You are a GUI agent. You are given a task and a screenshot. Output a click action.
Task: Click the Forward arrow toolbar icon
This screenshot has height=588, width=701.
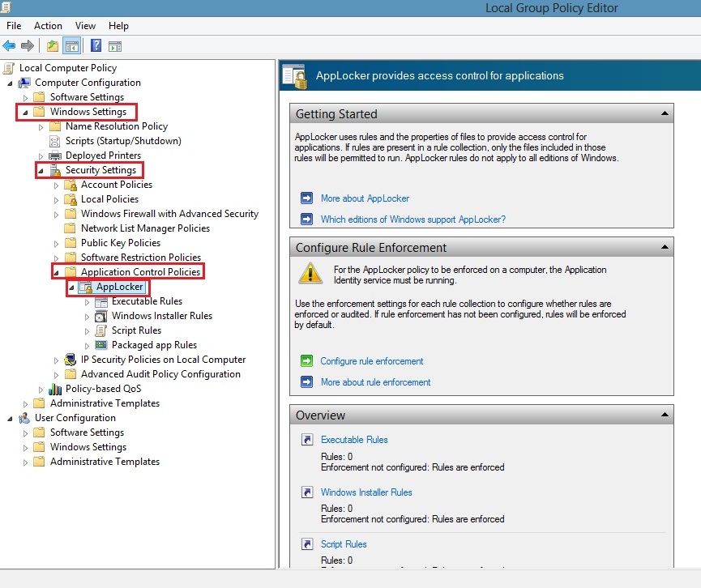pos(28,45)
